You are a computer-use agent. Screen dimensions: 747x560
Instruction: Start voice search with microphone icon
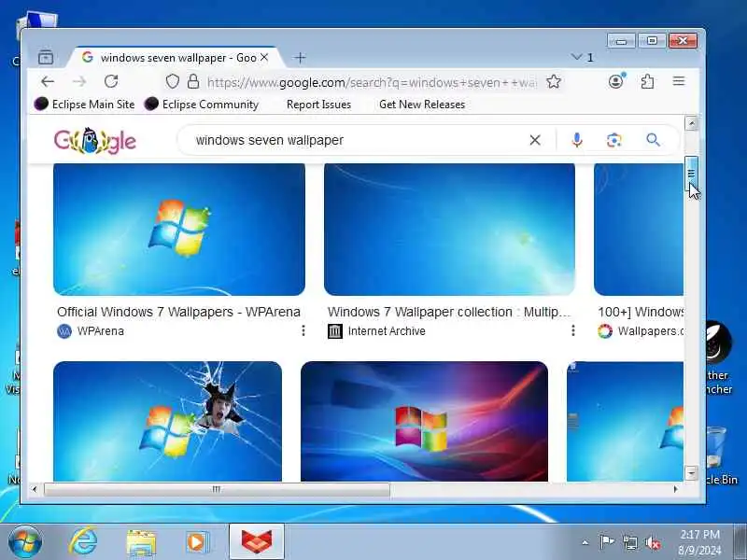pyautogui.click(x=577, y=140)
